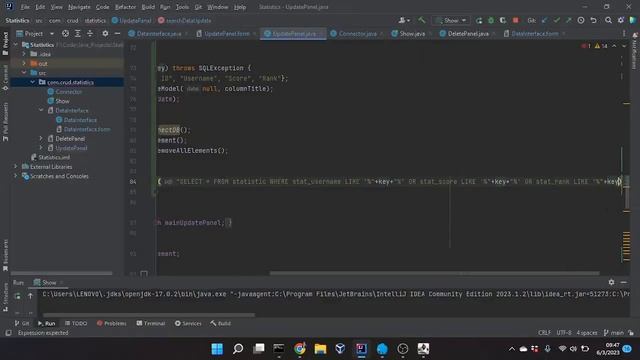Click Collapse All in Project panel
This screenshot has height=360, width=640.
(90, 33)
